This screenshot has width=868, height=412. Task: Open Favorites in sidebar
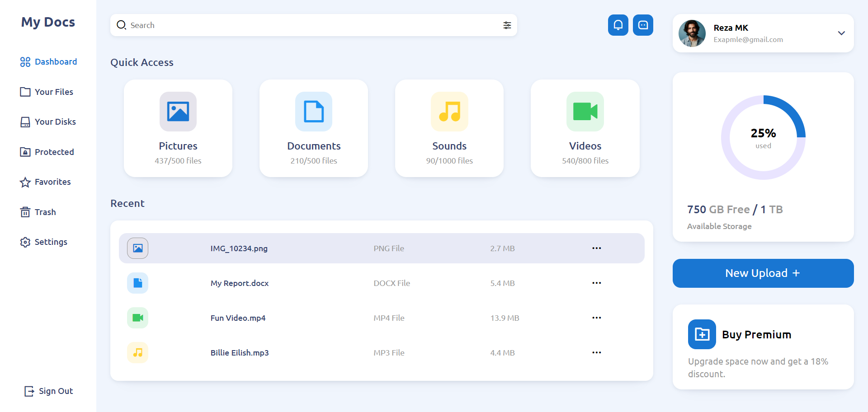click(x=45, y=182)
